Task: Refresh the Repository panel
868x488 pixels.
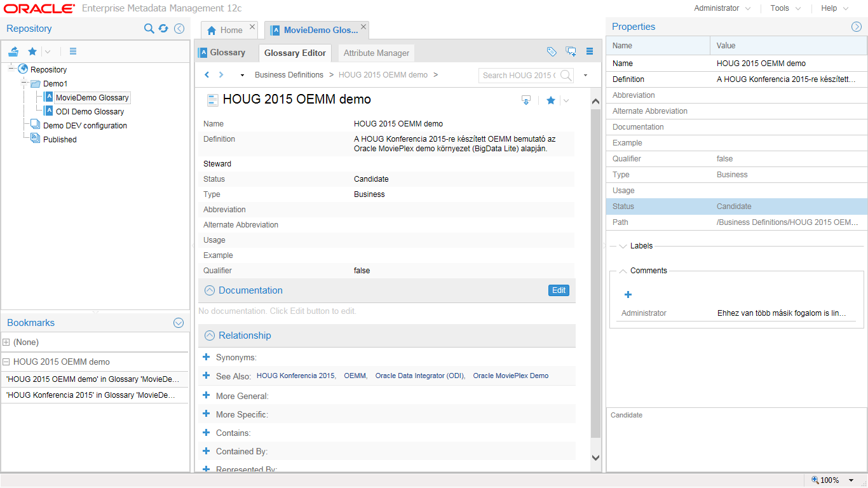Action: (163, 29)
